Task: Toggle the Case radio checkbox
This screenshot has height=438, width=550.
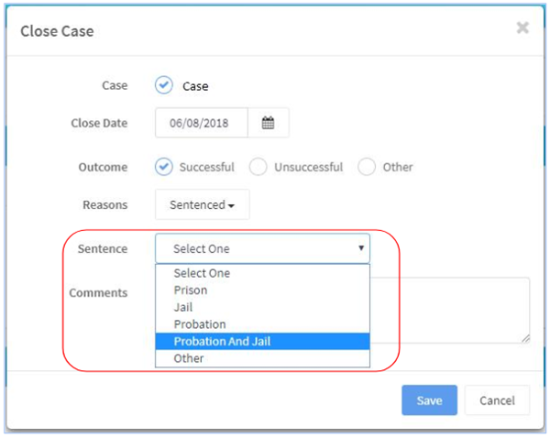Action: coord(164,85)
